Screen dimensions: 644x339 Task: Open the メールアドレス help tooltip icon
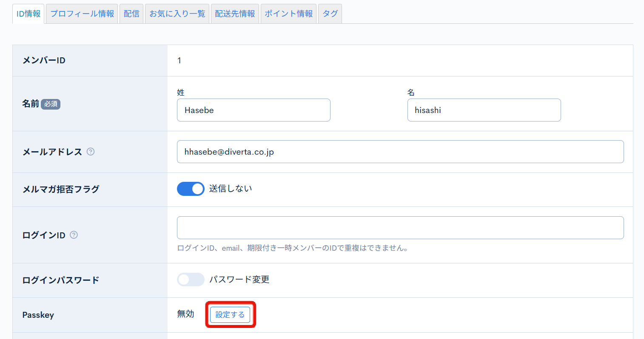point(90,151)
